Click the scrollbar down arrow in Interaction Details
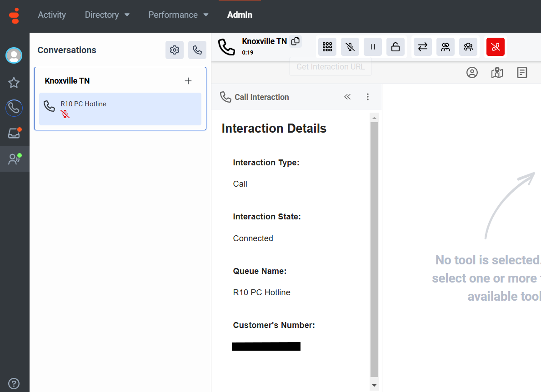541x392 pixels. coord(374,385)
